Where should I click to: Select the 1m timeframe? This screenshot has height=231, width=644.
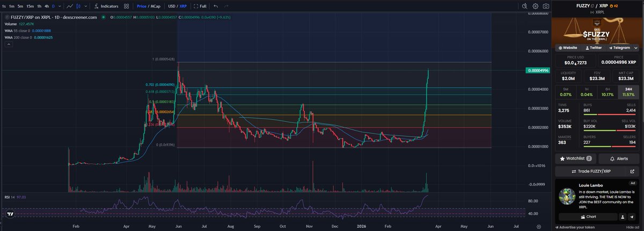12,6
